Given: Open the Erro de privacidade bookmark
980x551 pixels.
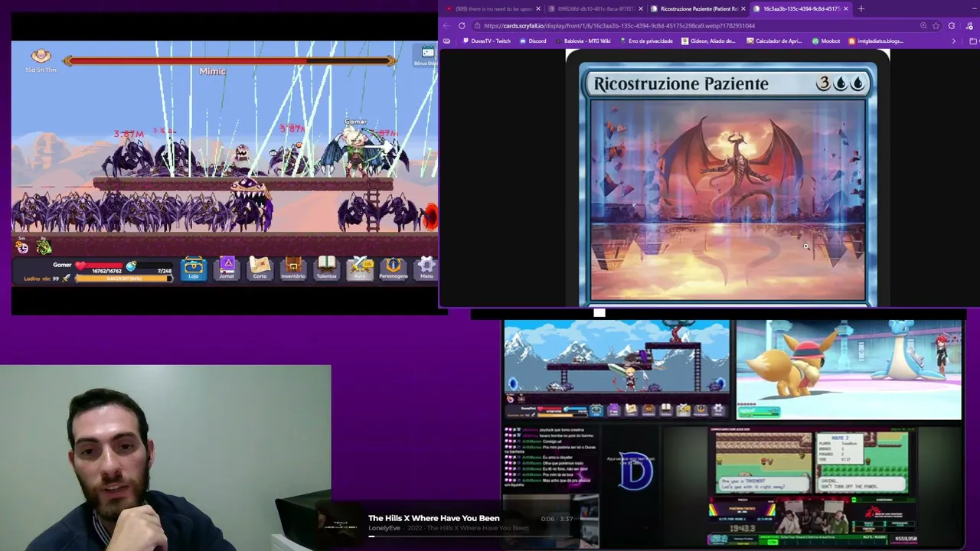Looking at the screenshot, I should [645, 41].
